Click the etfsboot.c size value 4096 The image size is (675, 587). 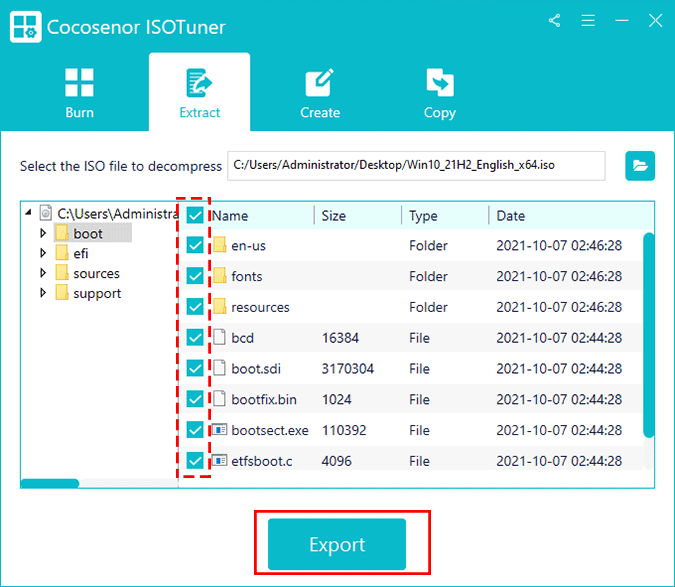tap(337, 461)
